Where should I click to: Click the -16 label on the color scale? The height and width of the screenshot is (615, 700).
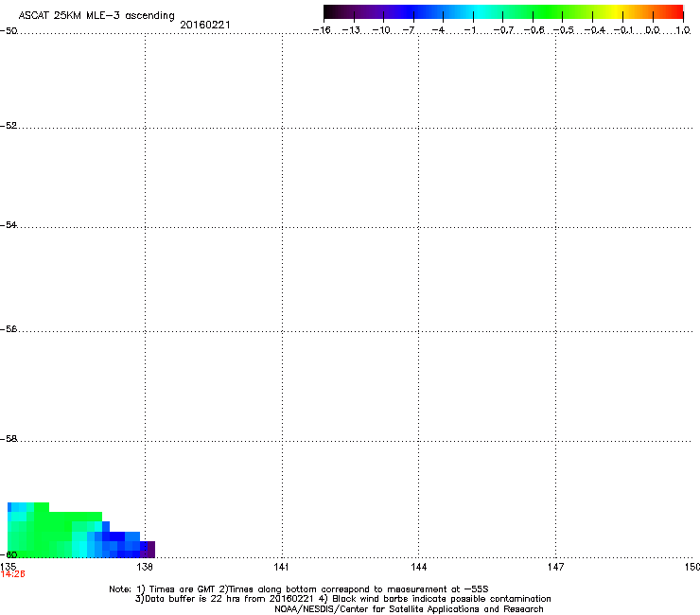[322, 30]
